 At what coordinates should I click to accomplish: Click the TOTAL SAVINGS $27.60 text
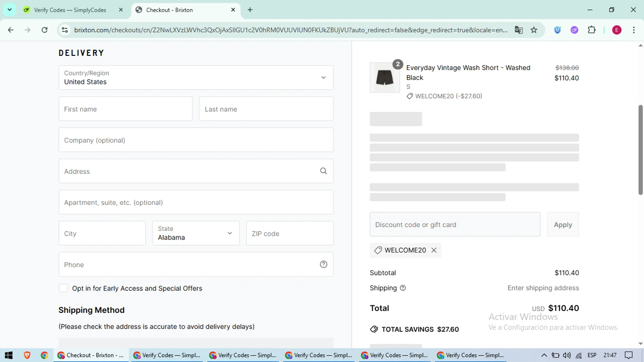pyautogui.click(x=420, y=329)
